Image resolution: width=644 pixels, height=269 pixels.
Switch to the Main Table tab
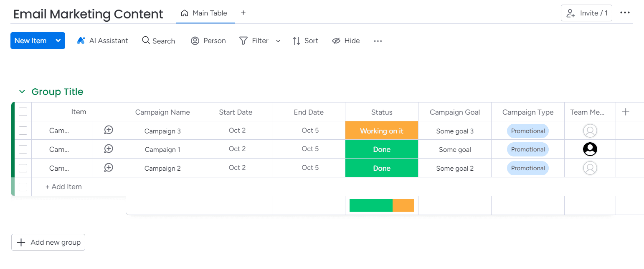coord(205,13)
